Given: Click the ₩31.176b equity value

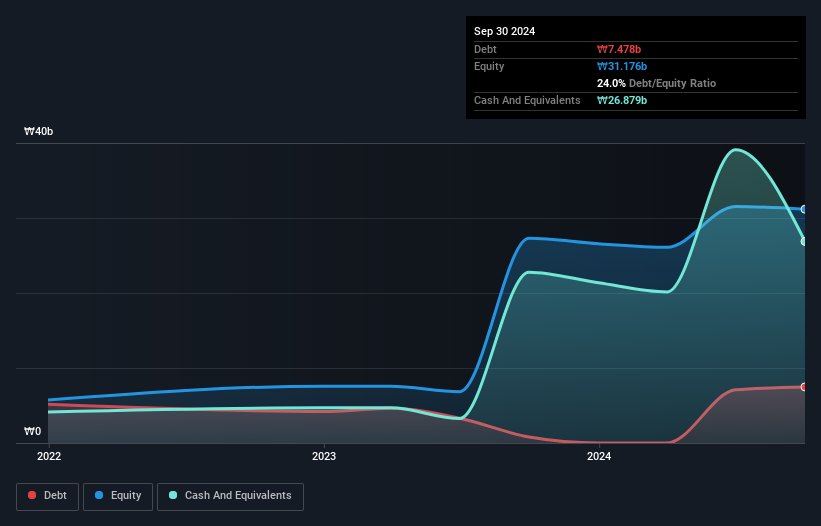Looking at the screenshot, I should pyautogui.click(x=622, y=66).
